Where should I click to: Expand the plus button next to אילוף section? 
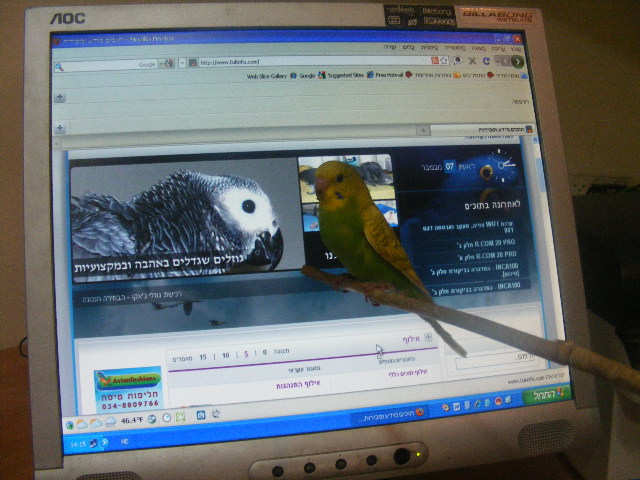click(x=429, y=338)
